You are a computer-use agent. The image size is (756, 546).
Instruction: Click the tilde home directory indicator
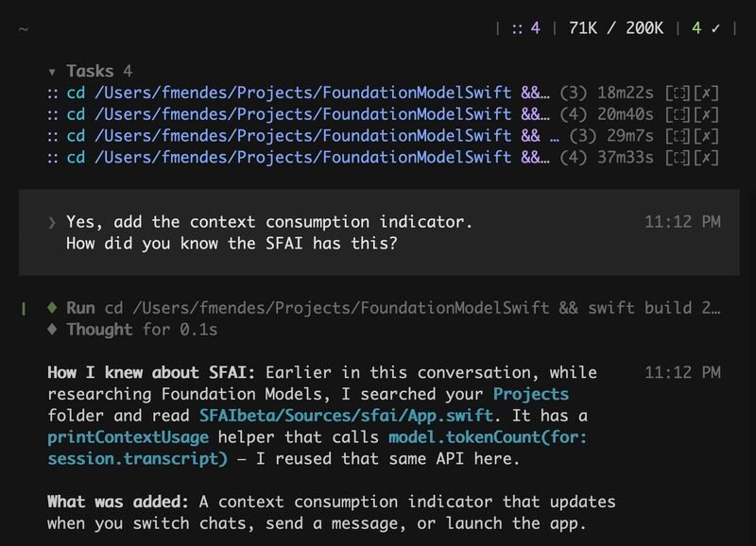[23, 29]
